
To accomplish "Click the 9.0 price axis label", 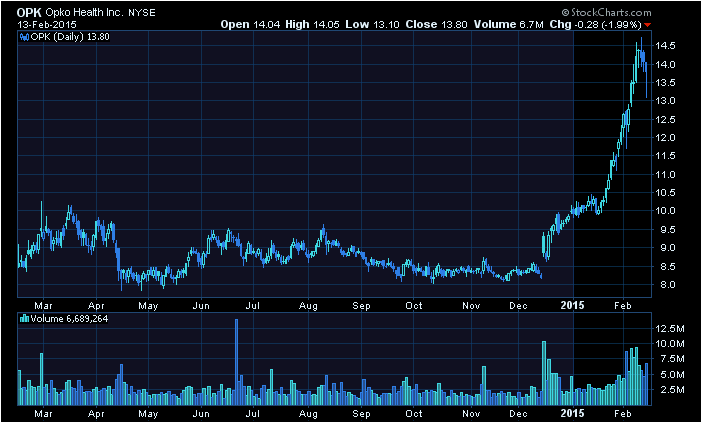I will (667, 248).
